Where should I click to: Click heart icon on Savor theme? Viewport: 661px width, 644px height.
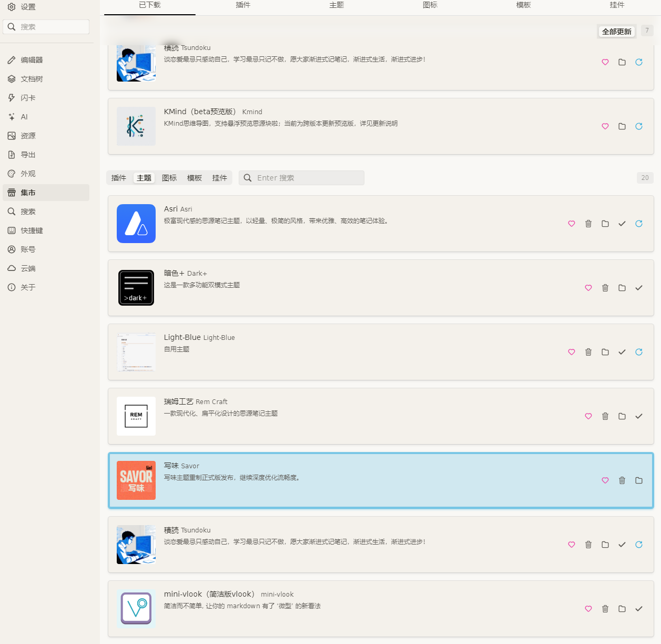point(605,480)
